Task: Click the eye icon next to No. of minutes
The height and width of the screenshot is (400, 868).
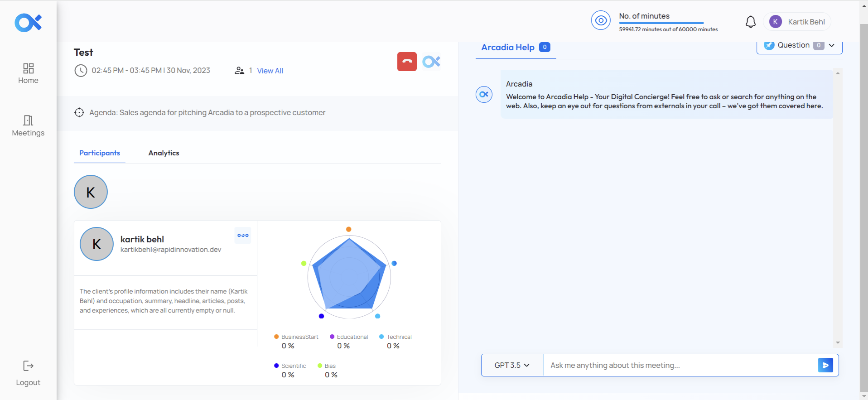Action: (601, 20)
